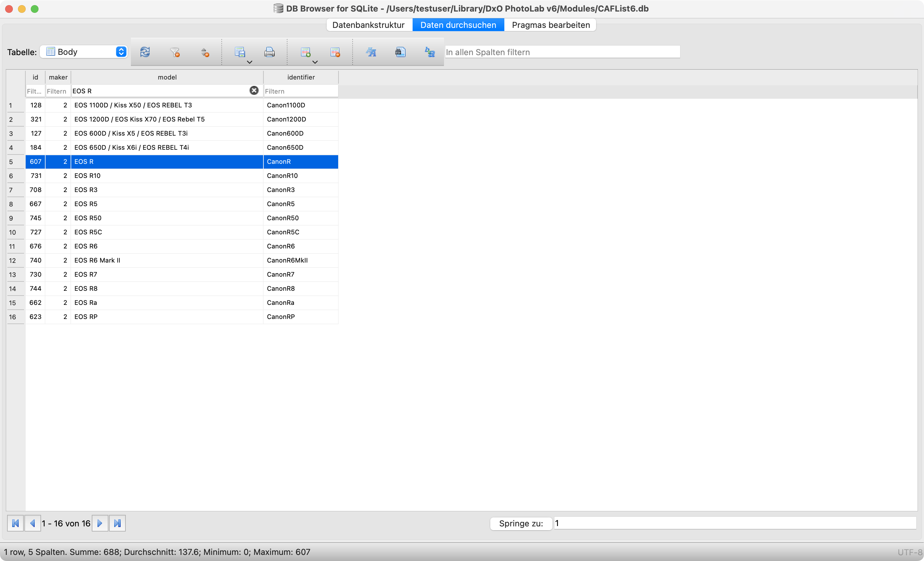Clear the model column filter text
This screenshot has width=924, height=561.
pos(254,91)
